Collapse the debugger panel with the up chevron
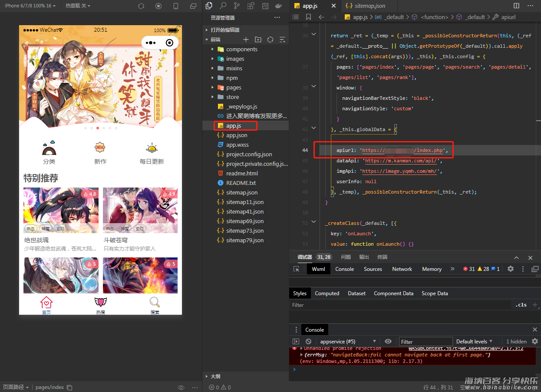Viewport: 541px width, 392px height. point(516,257)
